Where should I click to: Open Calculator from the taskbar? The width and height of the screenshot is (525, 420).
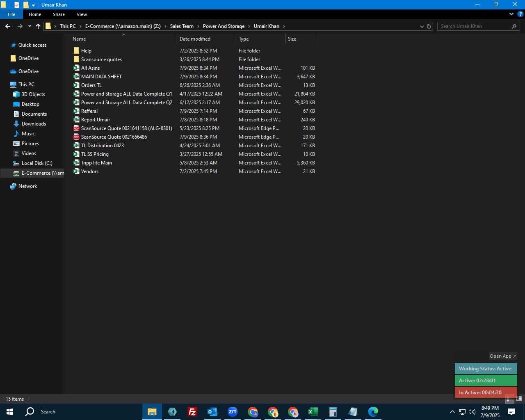coord(333,412)
